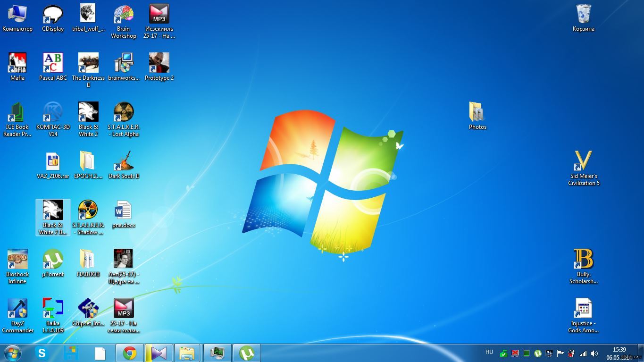Open Sid Meier's Civilization 5 shortcut
The image size is (644, 362).
point(584,168)
